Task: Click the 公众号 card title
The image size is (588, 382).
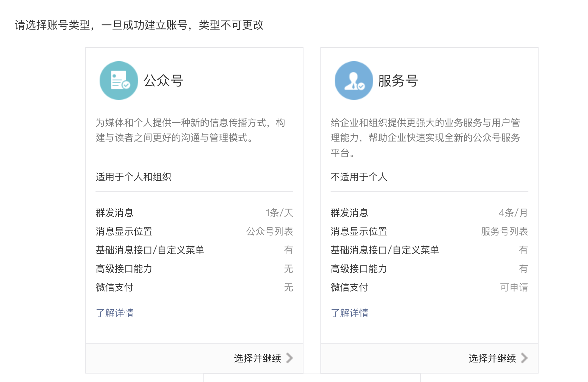Action: (163, 81)
